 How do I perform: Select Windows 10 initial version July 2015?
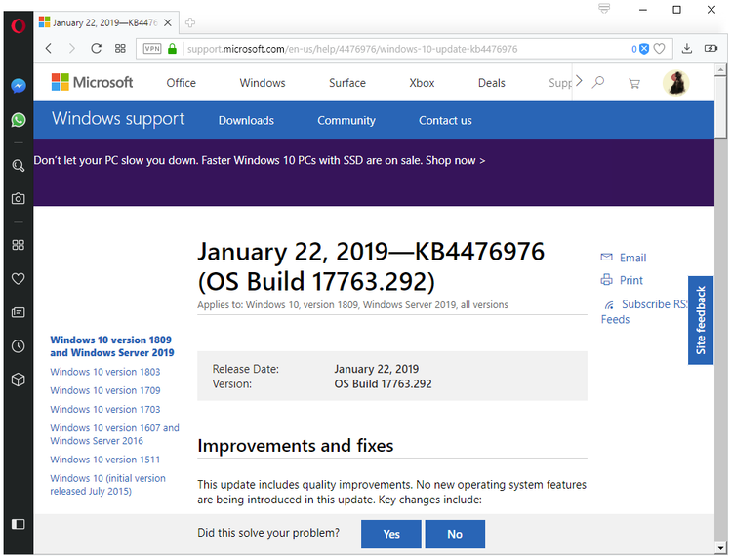pos(107,485)
